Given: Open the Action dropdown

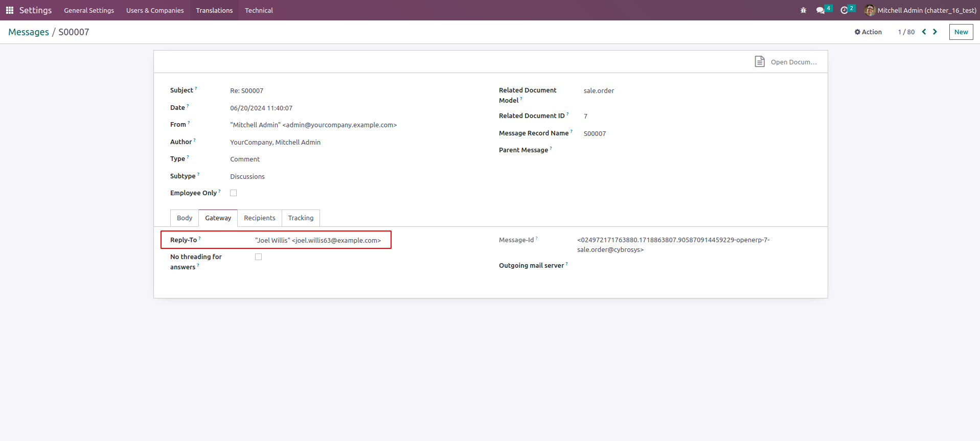Looking at the screenshot, I should (x=868, y=32).
